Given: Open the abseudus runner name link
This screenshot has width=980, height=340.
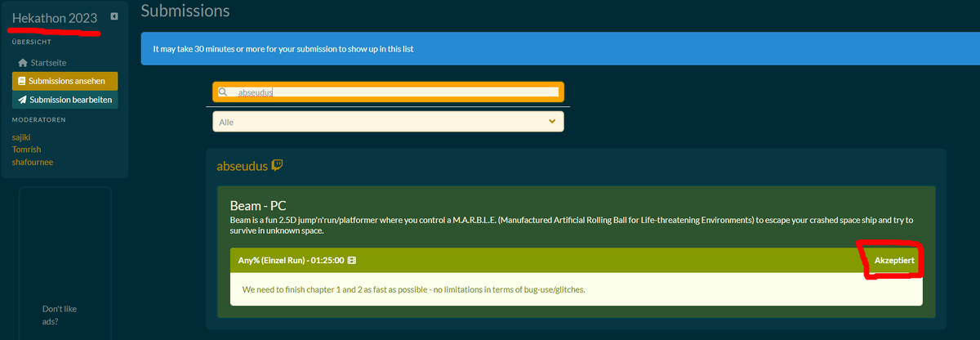Looking at the screenshot, I should click(x=242, y=166).
